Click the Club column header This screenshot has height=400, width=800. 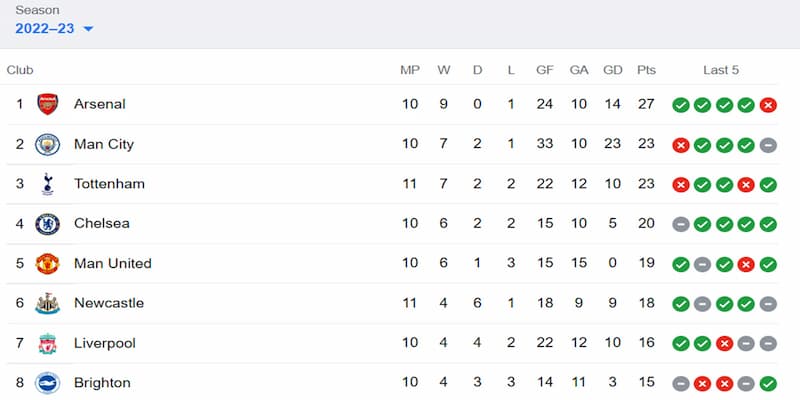20,70
